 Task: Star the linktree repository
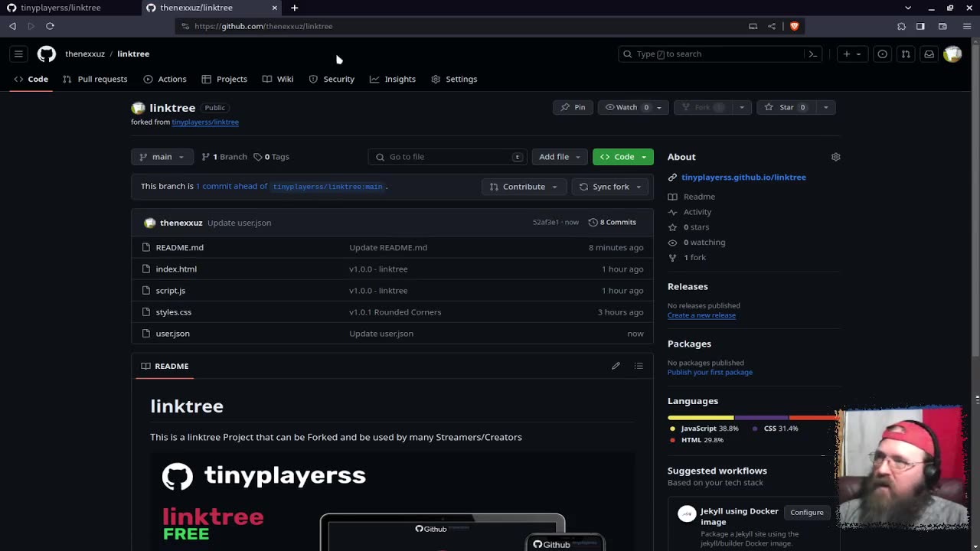[786, 107]
